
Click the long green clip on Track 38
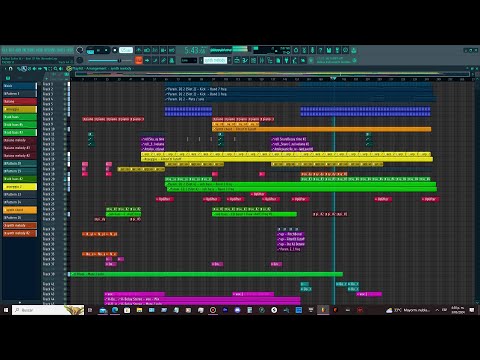pyautogui.click(x=207, y=274)
